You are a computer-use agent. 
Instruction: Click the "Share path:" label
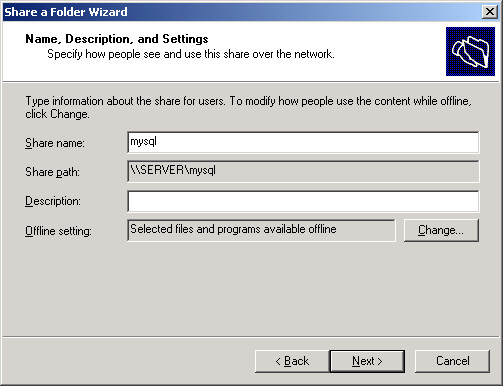tap(53, 172)
